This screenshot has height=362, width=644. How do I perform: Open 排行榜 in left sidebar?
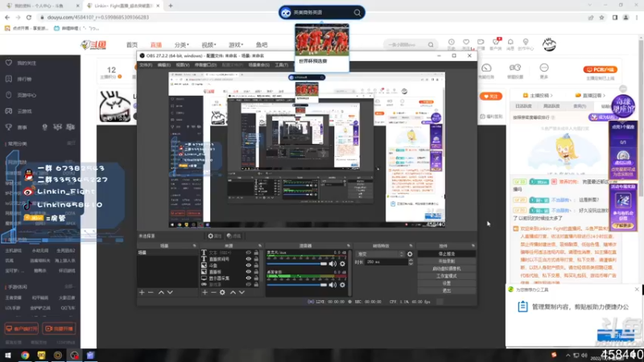point(24,79)
